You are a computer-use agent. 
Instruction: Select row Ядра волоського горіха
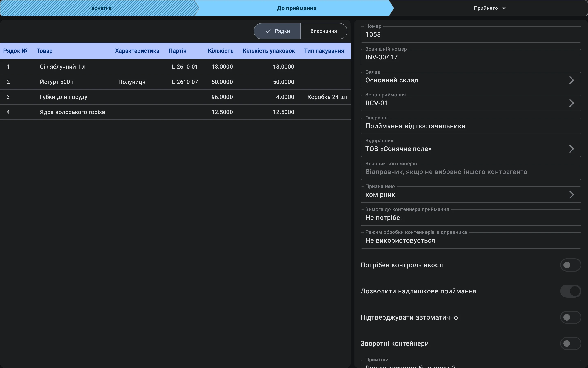point(175,112)
